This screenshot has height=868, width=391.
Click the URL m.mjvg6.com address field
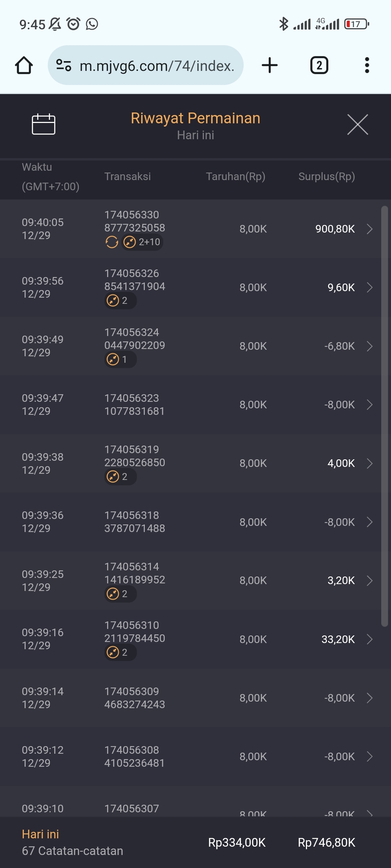click(156, 66)
